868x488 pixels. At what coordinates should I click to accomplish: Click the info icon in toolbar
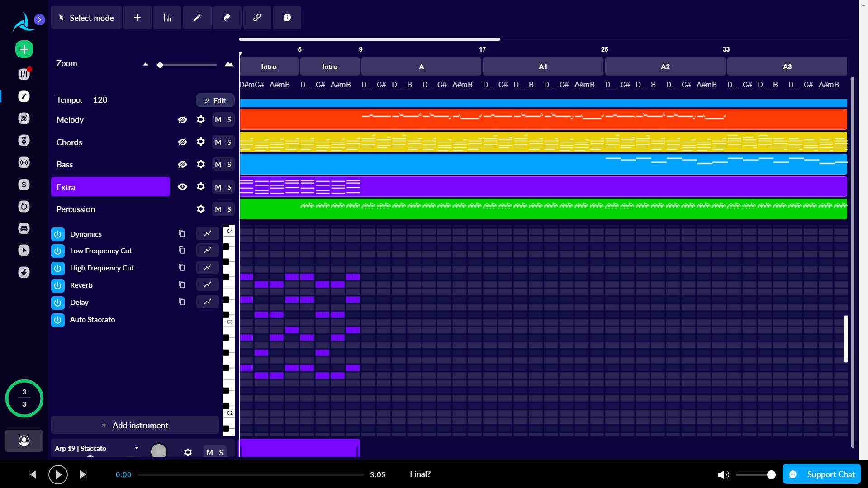click(x=287, y=18)
